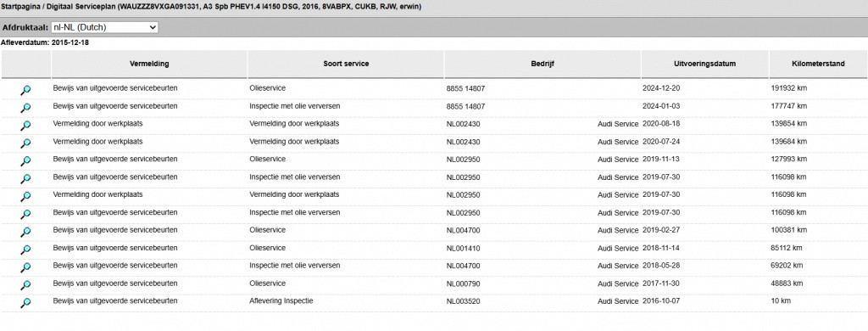The image size is (868, 331).
Task: View details of 2024-01-03 inspection entry
Action: pos(25,108)
